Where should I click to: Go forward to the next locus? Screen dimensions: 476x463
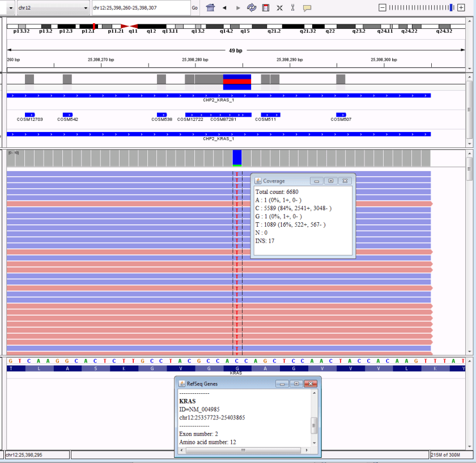[238, 8]
